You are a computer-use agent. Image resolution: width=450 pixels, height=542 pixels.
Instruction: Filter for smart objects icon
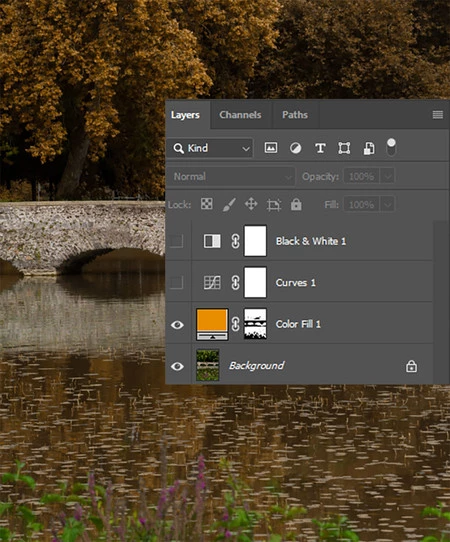(x=369, y=148)
